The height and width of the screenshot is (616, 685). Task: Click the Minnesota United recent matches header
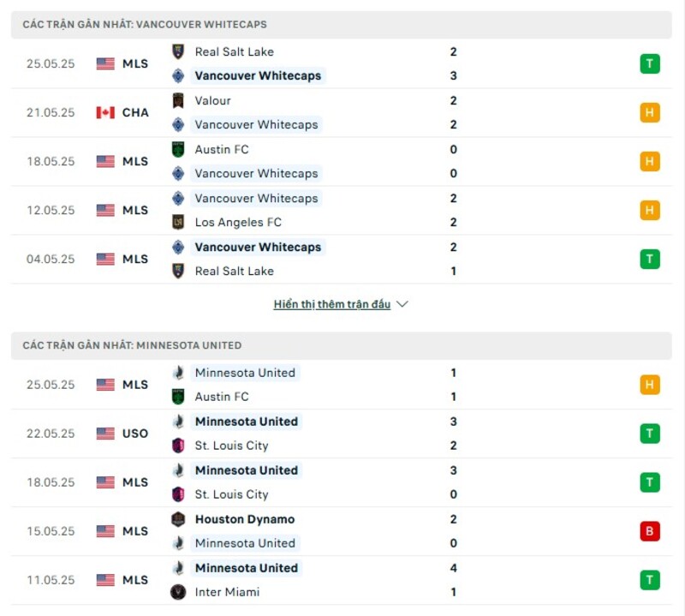pos(132,345)
